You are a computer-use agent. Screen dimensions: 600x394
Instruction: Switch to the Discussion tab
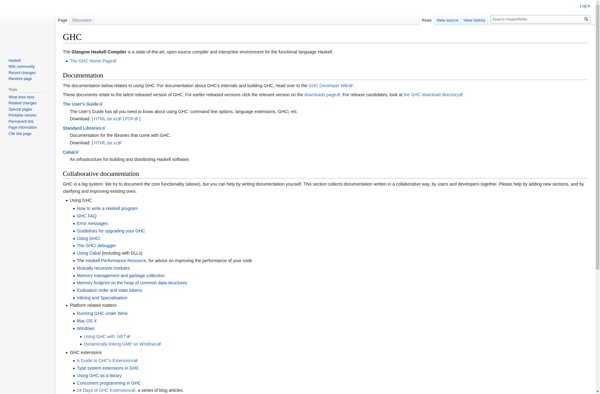(x=82, y=20)
